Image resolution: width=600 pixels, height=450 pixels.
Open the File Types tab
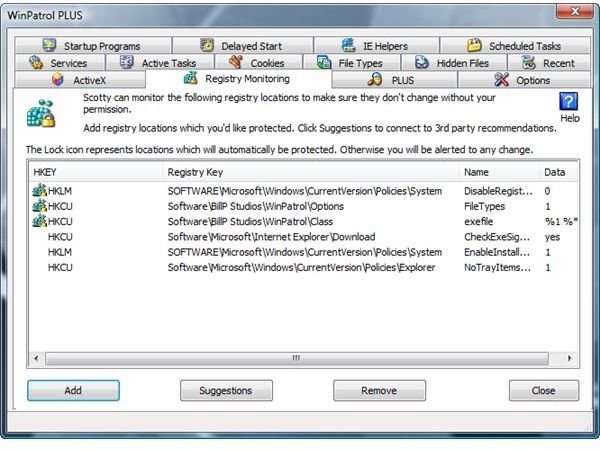coord(351,63)
